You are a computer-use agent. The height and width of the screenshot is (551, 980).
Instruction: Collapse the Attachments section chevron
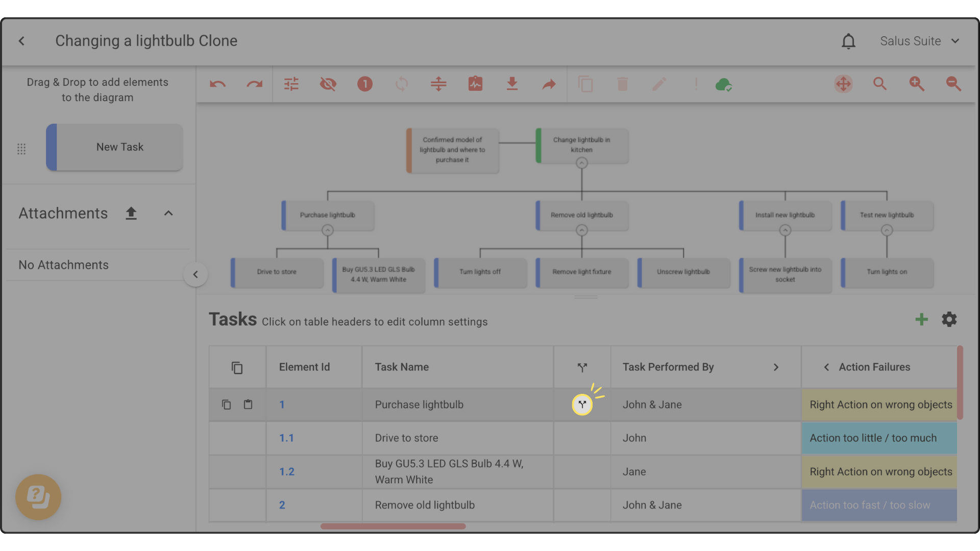168,213
